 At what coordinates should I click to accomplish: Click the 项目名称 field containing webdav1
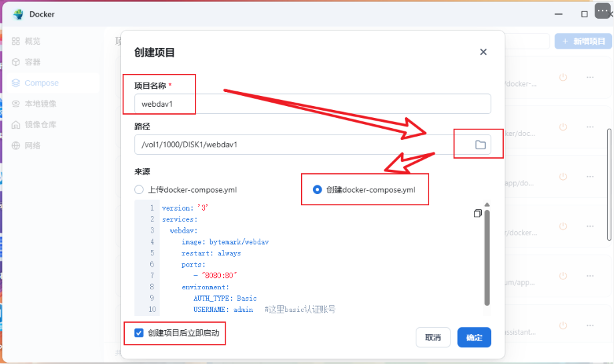point(312,104)
